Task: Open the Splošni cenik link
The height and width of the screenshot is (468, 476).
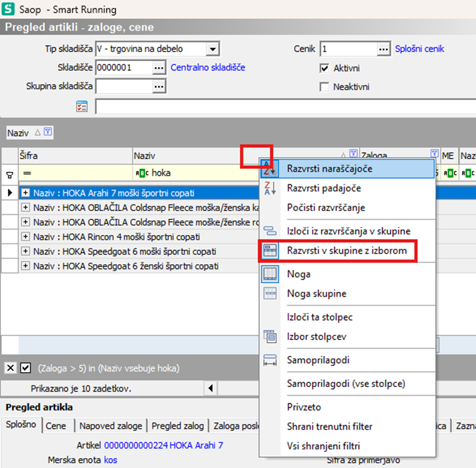Action: pyautogui.click(x=419, y=49)
